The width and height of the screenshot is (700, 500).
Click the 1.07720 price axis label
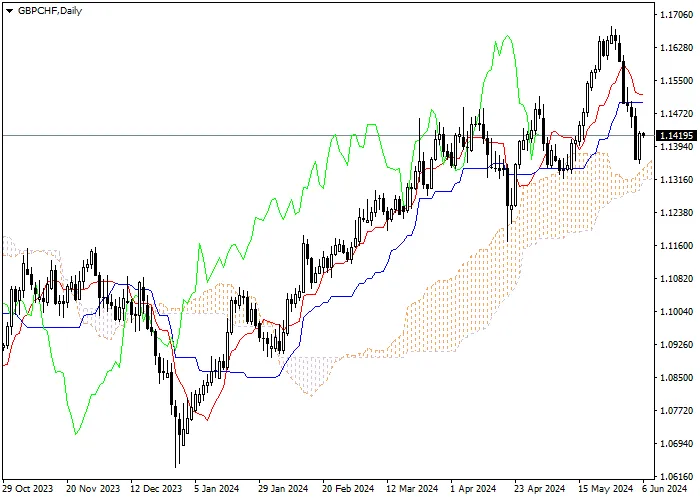tap(676, 410)
